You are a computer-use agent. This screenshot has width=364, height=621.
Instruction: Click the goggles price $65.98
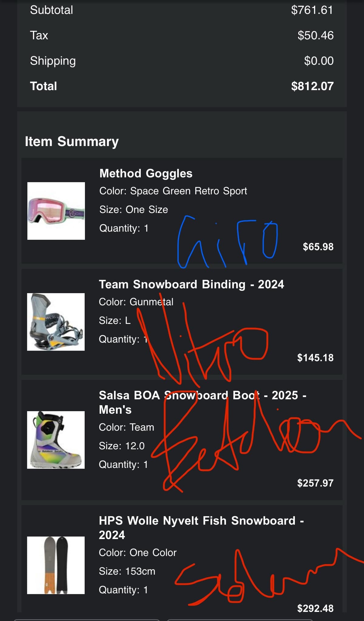(318, 247)
